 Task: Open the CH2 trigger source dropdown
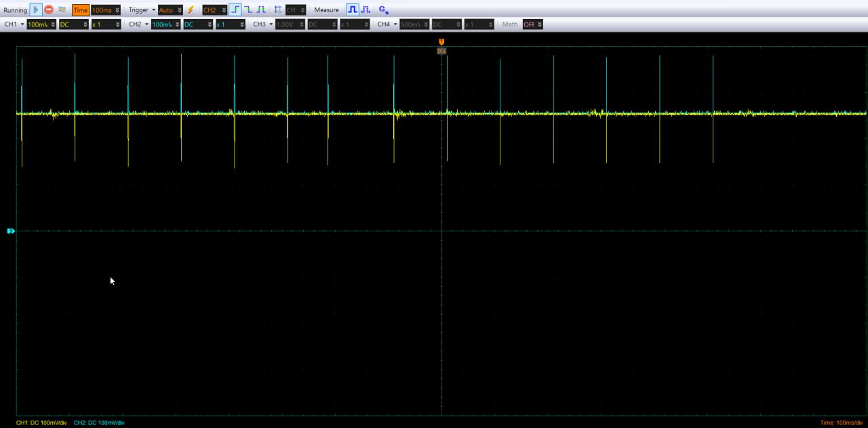pyautogui.click(x=214, y=10)
